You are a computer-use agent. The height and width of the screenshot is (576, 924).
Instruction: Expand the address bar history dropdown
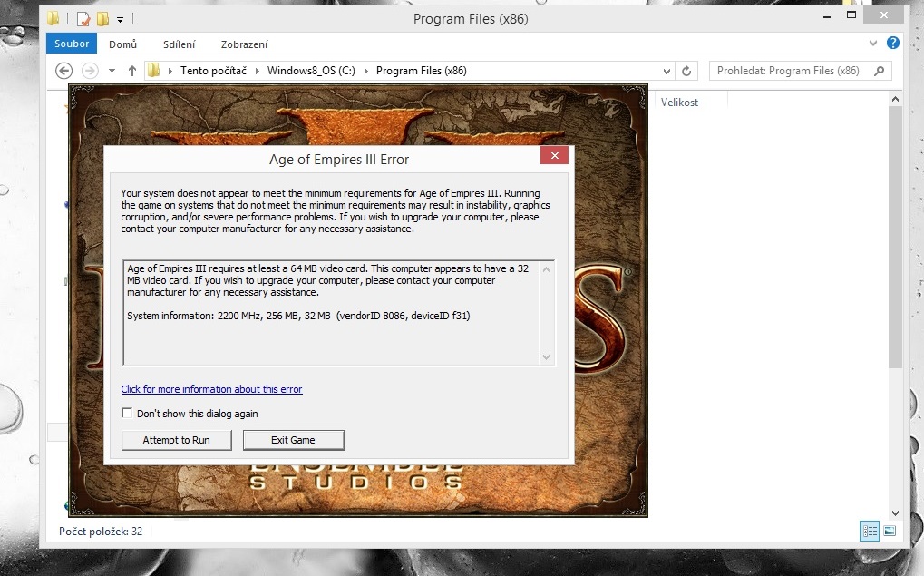click(x=666, y=72)
